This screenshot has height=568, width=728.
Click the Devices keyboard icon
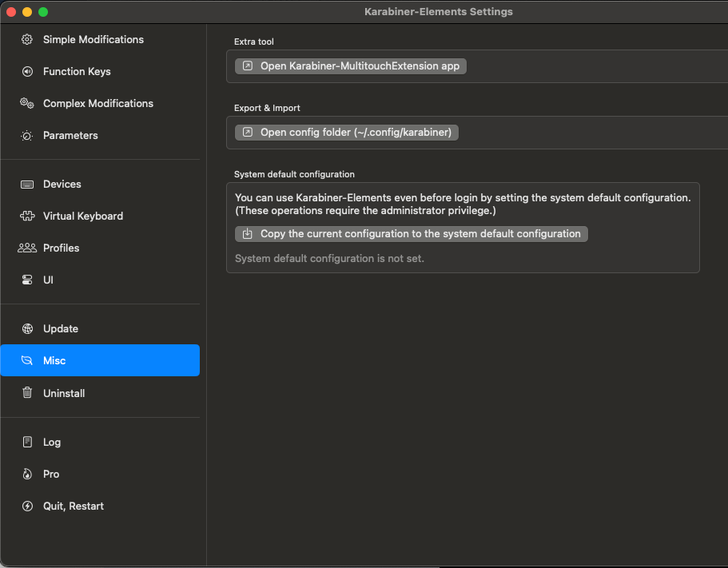[x=27, y=184]
